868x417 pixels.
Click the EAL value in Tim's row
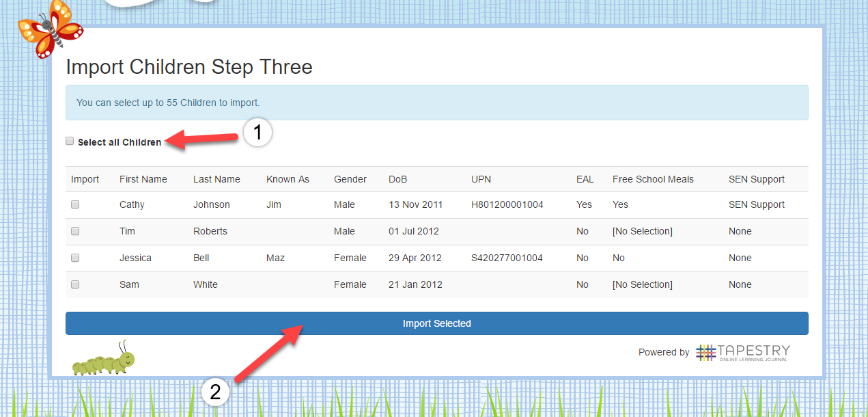click(583, 231)
